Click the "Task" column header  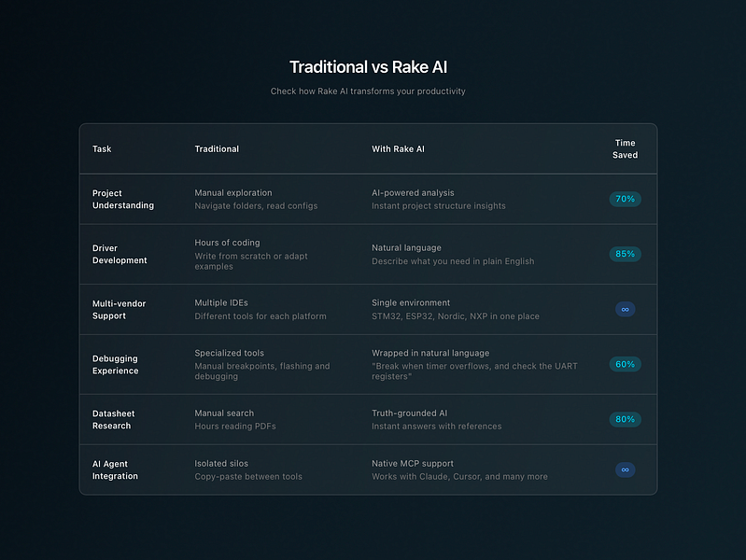[x=102, y=149]
